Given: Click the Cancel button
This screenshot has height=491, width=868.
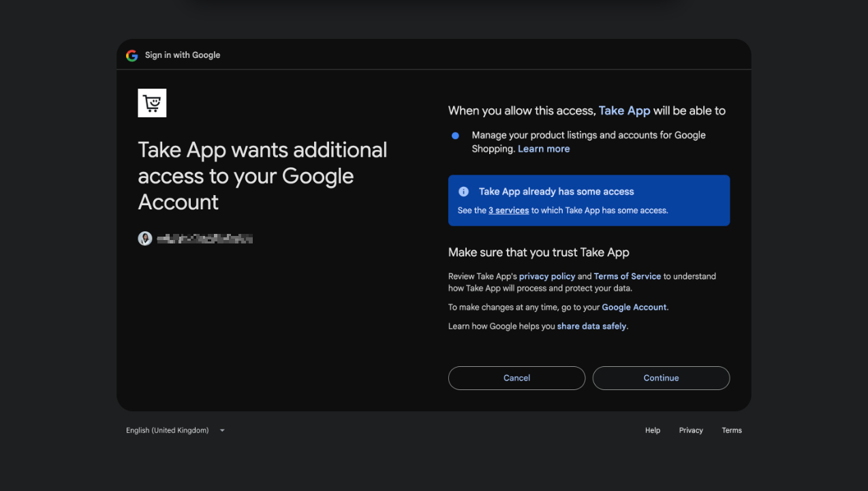Looking at the screenshot, I should [516, 378].
